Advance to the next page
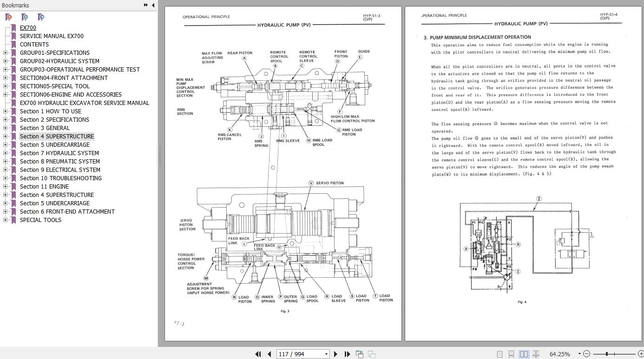This screenshot has width=644, height=359. [x=336, y=354]
